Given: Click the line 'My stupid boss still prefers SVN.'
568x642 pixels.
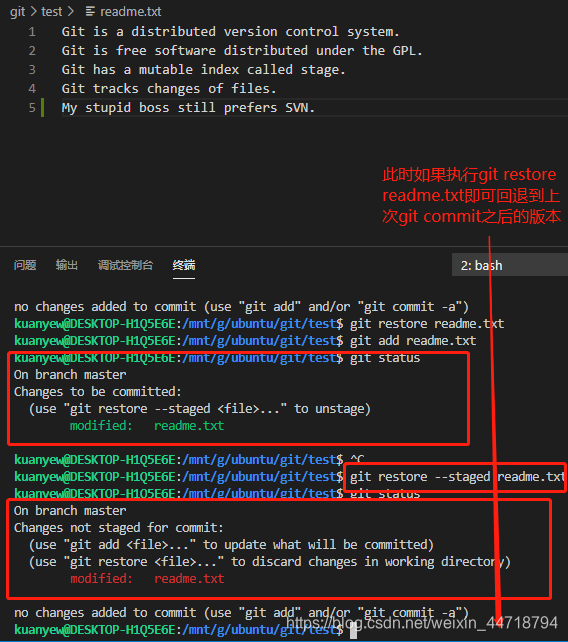Looking at the screenshot, I should point(188,108).
